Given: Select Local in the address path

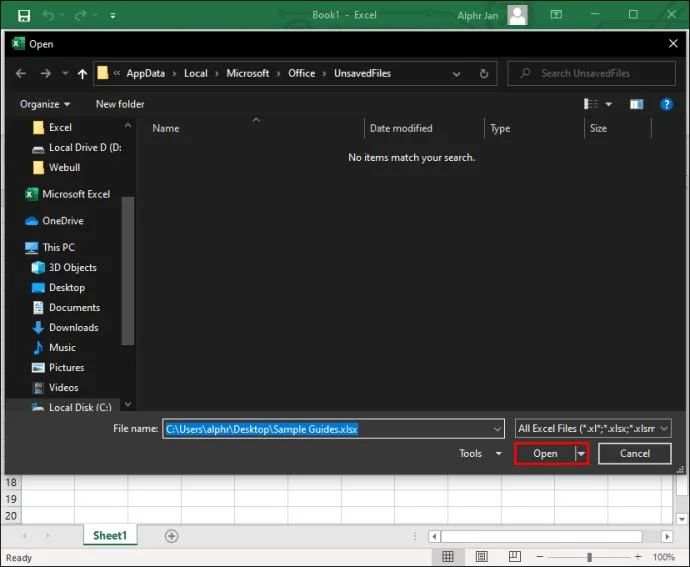Looking at the screenshot, I should (196, 74).
